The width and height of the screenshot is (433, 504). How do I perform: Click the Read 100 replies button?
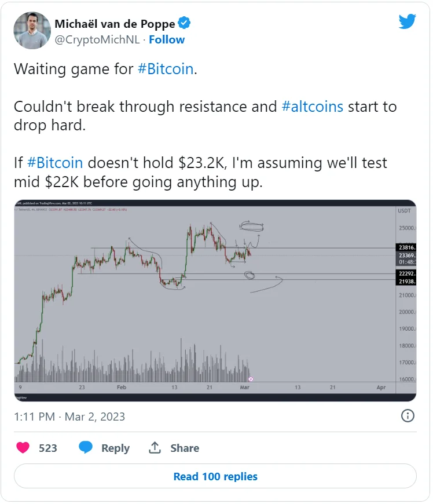coord(215,476)
